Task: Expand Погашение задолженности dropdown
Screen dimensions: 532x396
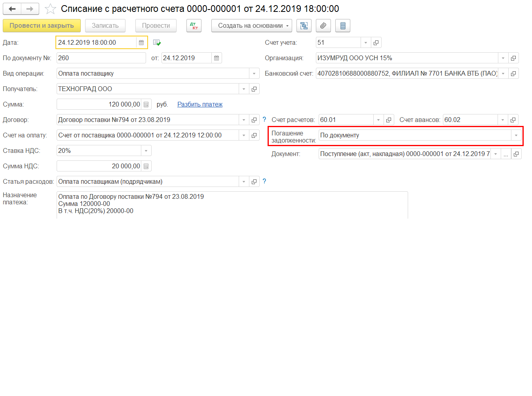Action: (516, 135)
